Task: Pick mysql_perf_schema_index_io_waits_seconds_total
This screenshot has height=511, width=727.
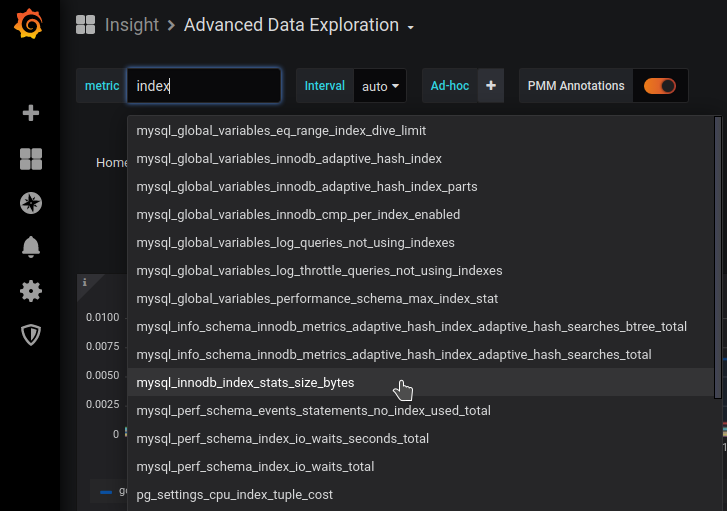Action: (x=421, y=438)
